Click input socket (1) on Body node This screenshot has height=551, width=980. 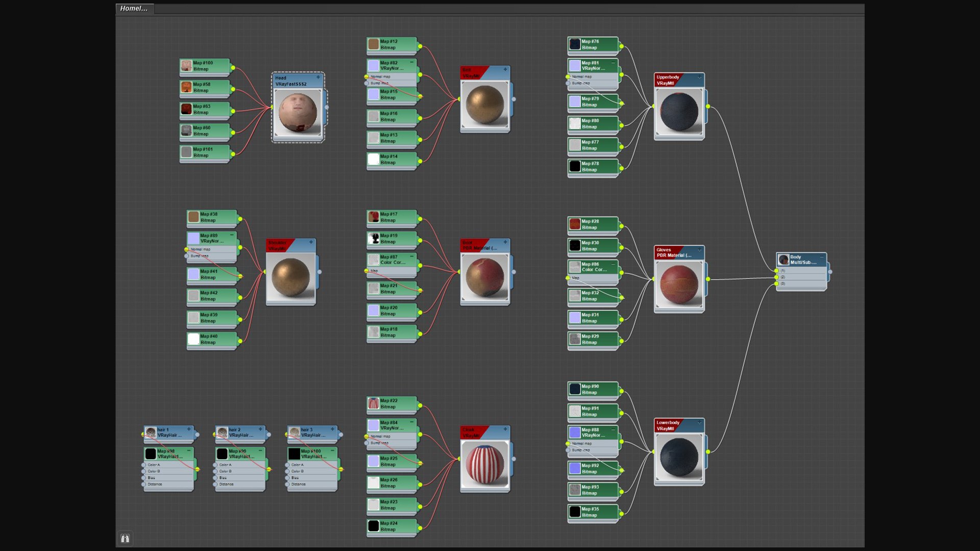click(x=776, y=271)
